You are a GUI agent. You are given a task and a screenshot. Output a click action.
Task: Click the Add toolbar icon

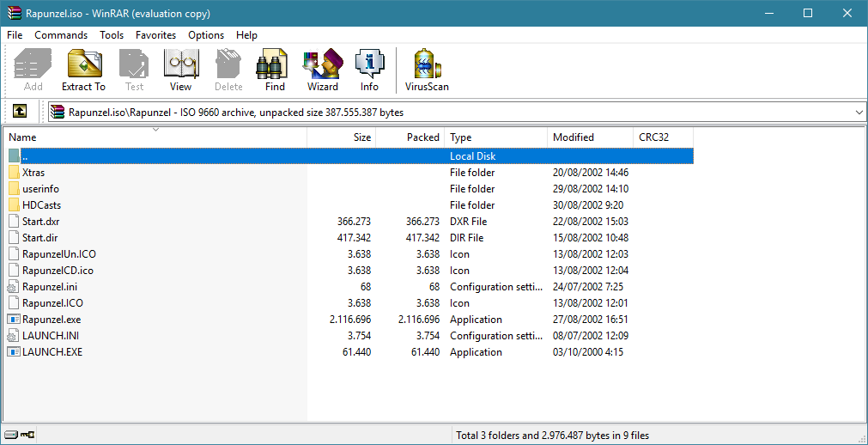tap(33, 63)
